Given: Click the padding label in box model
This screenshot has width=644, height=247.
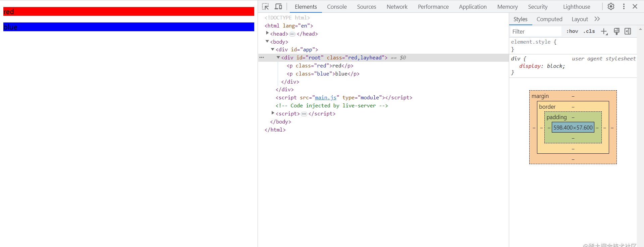Looking at the screenshot, I should pyautogui.click(x=556, y=117).
